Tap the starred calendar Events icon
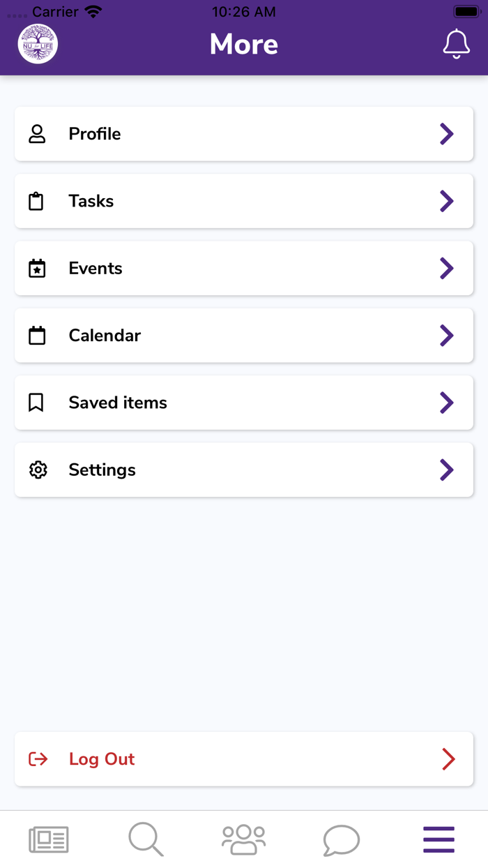This screenshot has width=488, height=868. tap(37, 269)
